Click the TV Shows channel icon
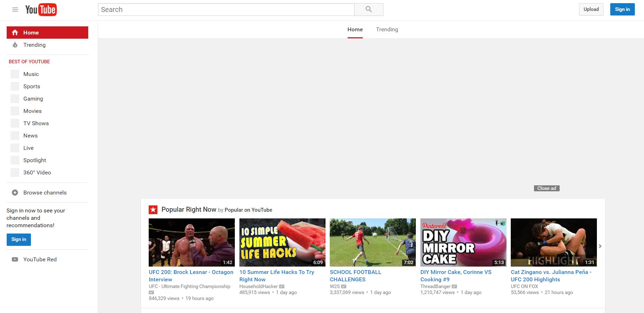Viewport: 644px width, 313px height. pos(15,123)
